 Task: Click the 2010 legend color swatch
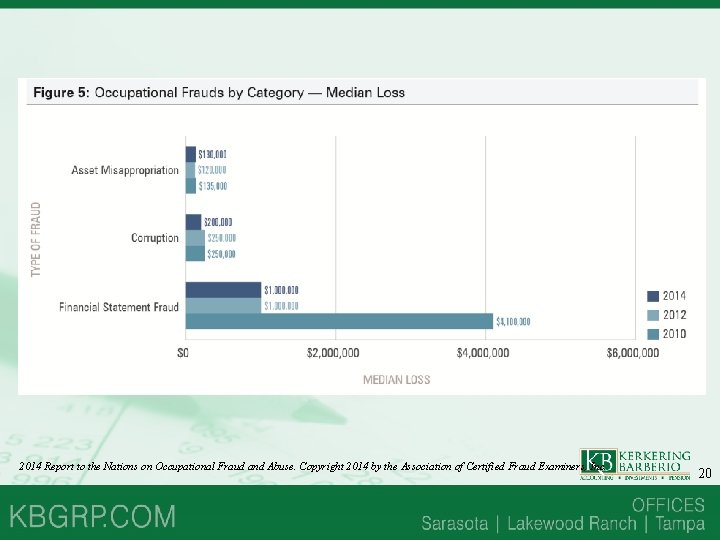(652, 334)
